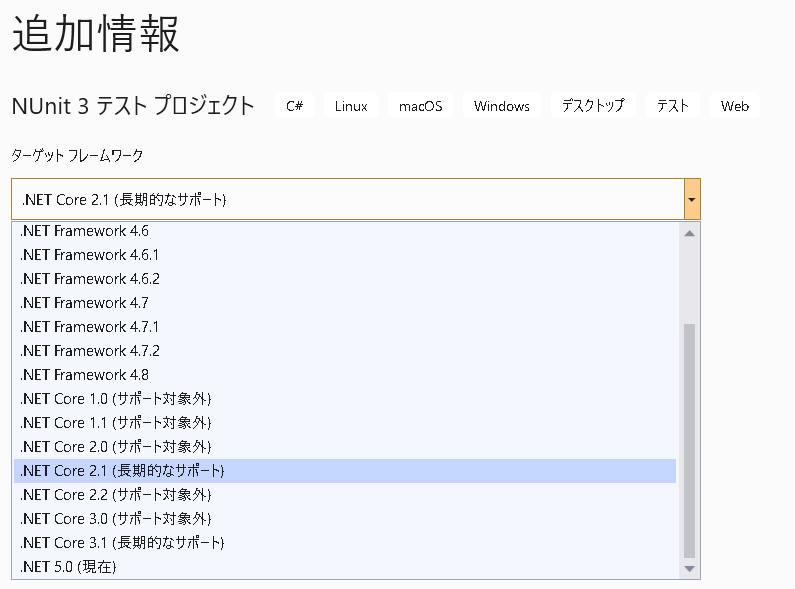
Task: Click the list scrollbar down arrow
Action: point(689,569)
